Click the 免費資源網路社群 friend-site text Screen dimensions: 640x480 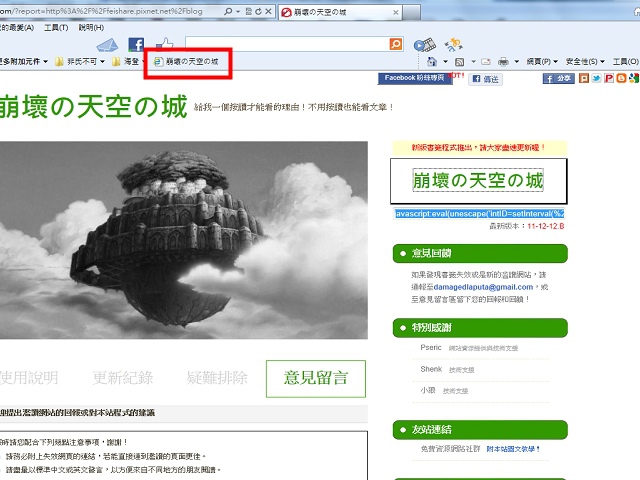[451, 449]
